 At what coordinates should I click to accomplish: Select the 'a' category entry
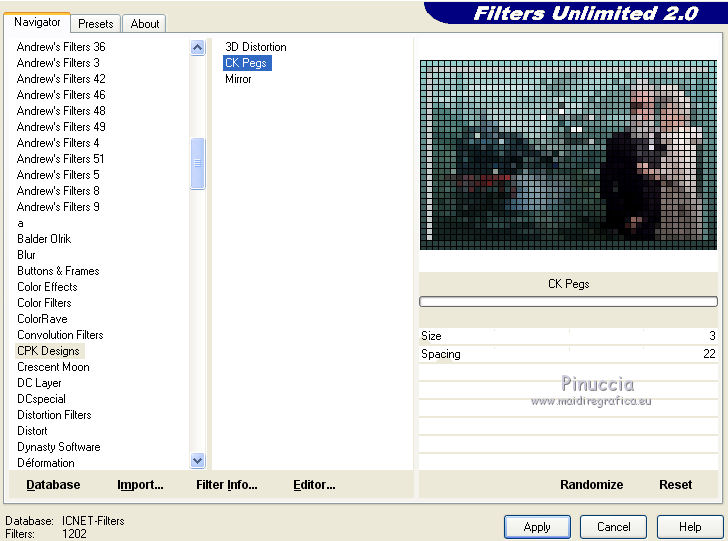point(20,223)
